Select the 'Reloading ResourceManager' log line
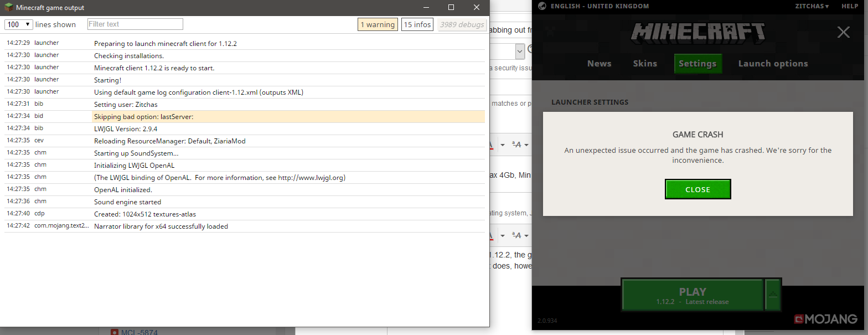 pos(245,141)
